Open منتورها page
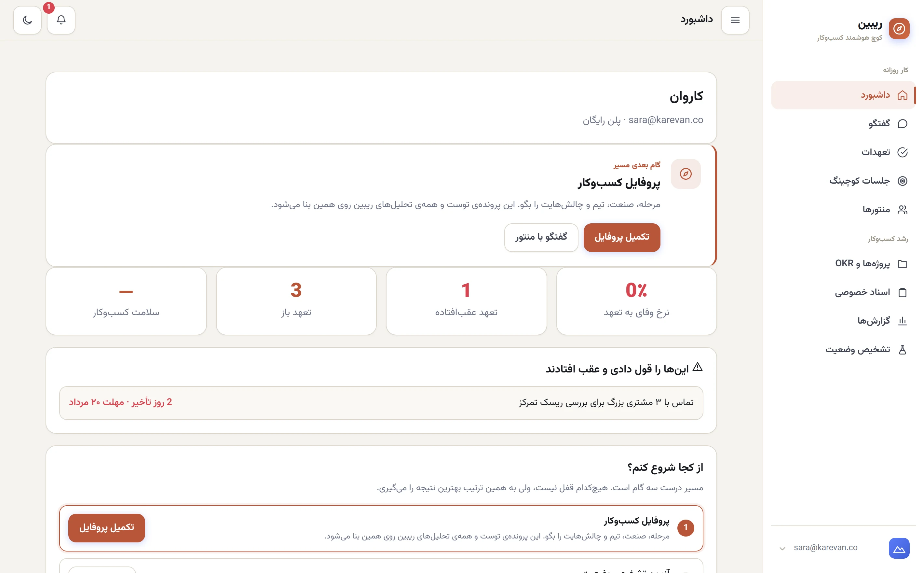924x573 pixels. click(x=843, y=210)
